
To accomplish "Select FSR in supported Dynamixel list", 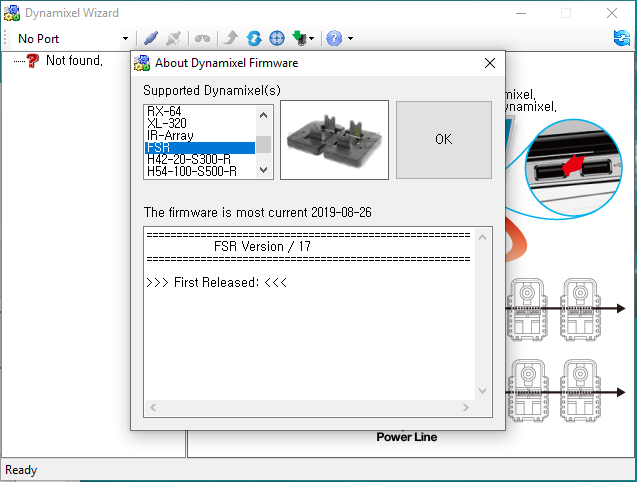I will click(x=200, y=148).
